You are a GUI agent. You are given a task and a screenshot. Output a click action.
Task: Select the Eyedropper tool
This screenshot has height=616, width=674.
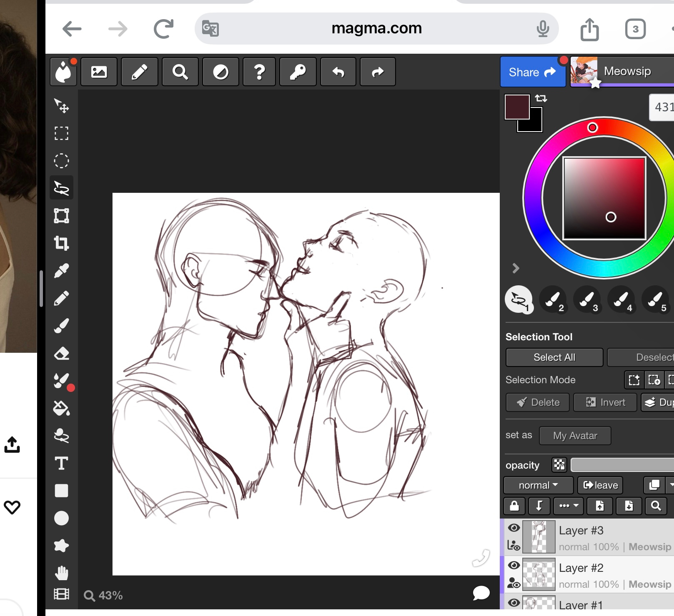(61, 271)
